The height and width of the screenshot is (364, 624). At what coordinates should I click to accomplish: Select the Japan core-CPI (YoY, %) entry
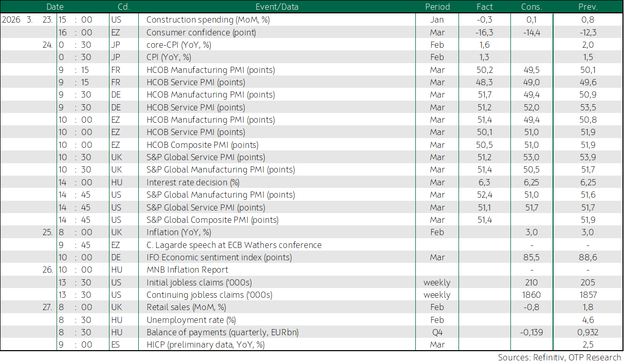178,45
